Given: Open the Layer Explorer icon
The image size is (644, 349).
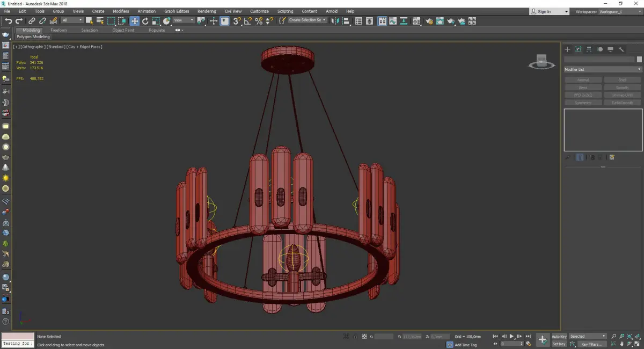Looking at the screenshot, I should 369,21.
